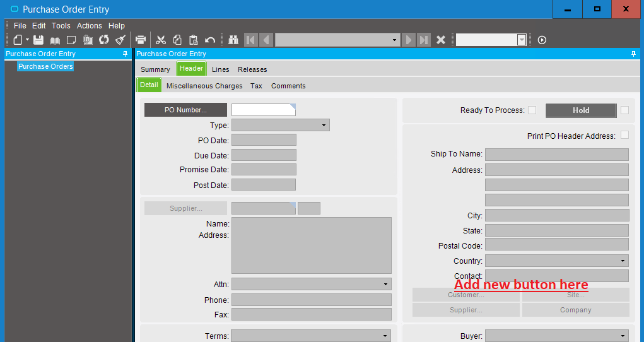The image size is (644, 342).
Task: Click the Due Date field
Action: click(x=264, y=155)
